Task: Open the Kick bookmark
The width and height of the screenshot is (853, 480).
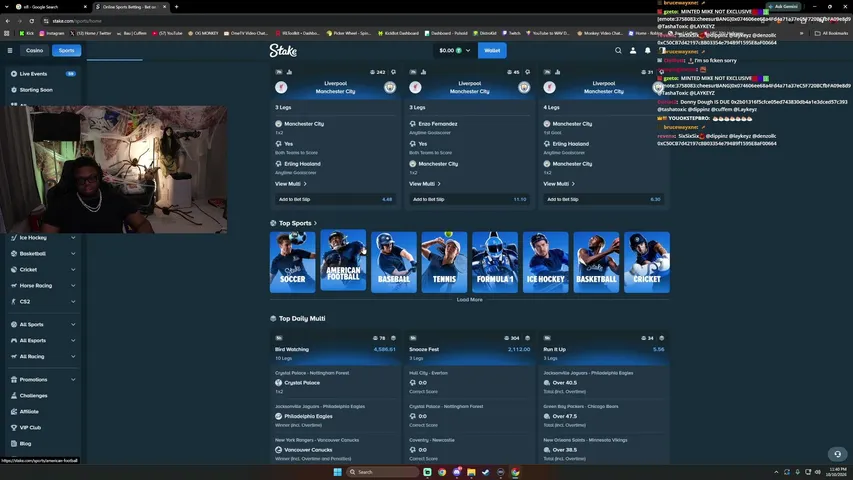Action: click(x=27, y=33)
